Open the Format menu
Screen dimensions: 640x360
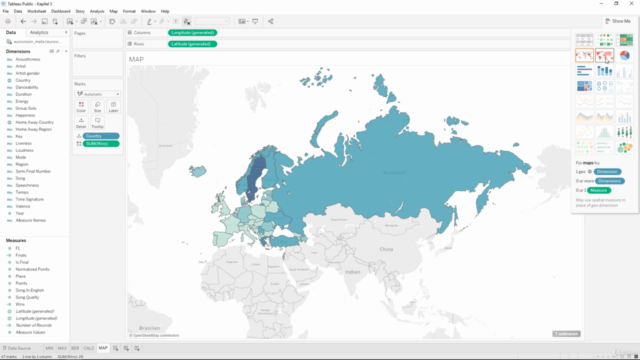click(x=129, y=11)
